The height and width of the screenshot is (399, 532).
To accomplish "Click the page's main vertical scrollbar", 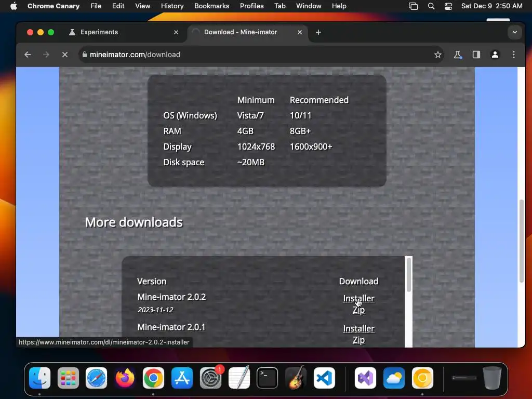I will click(521, 241).
